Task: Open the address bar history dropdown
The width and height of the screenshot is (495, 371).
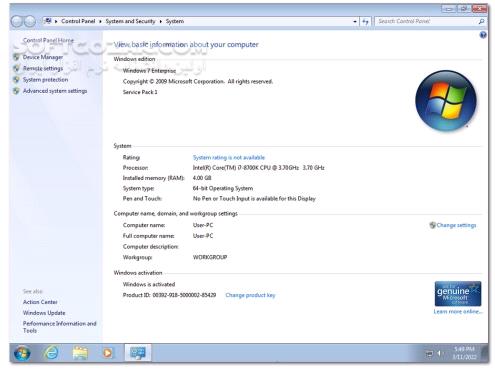Action: pyautogui.click(x=355, y=21)
